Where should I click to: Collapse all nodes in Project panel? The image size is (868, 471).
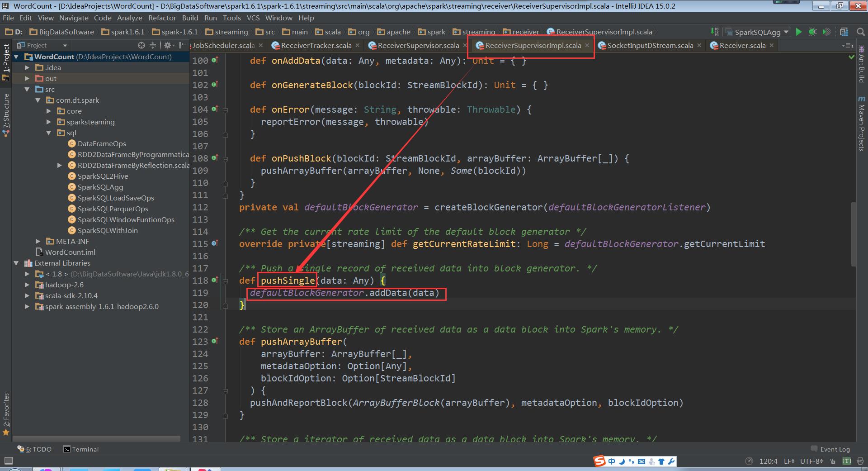(x=153, y=45)
